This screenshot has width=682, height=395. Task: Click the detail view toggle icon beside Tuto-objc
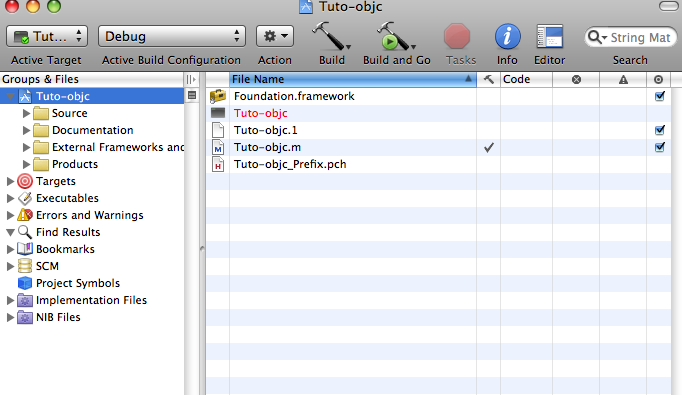click(192, 96)
